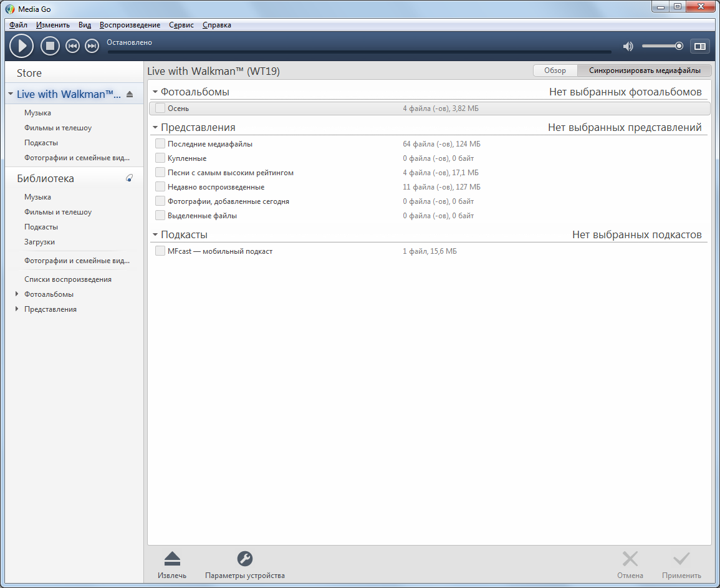
Task: Enable the Выделенные файлы checkbox
Action: 160,215
